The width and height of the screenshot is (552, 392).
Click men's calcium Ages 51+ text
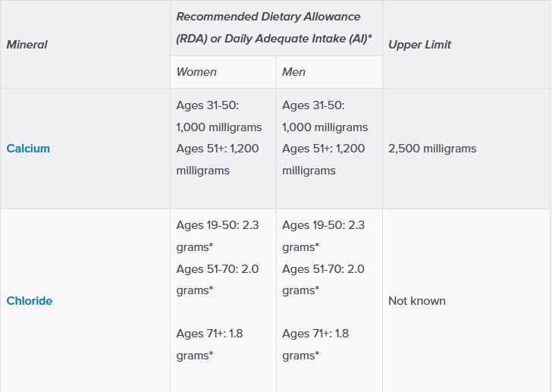click(324, 159)
